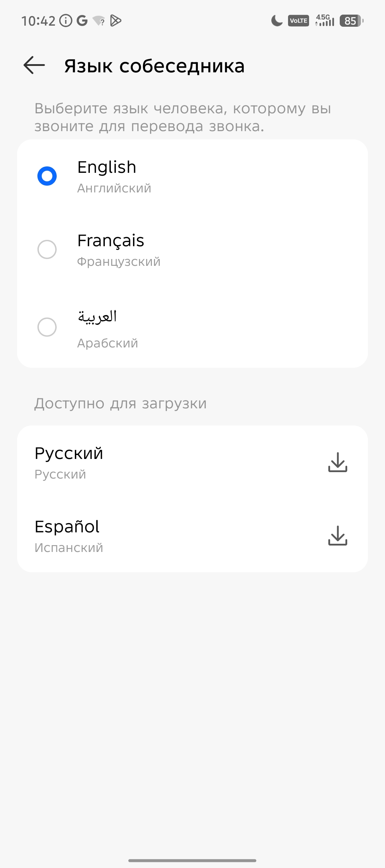Tap the Do Not Disturb moon icon
The height and width of the screenshot is (868, 385).
click(277, 21)
